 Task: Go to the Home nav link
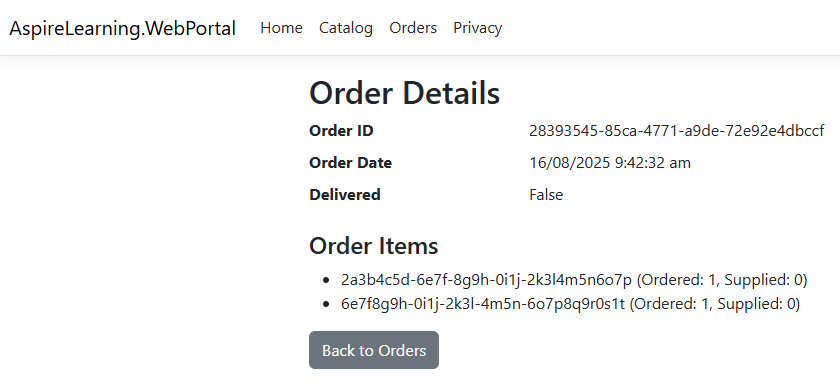[x=281, y=28]
